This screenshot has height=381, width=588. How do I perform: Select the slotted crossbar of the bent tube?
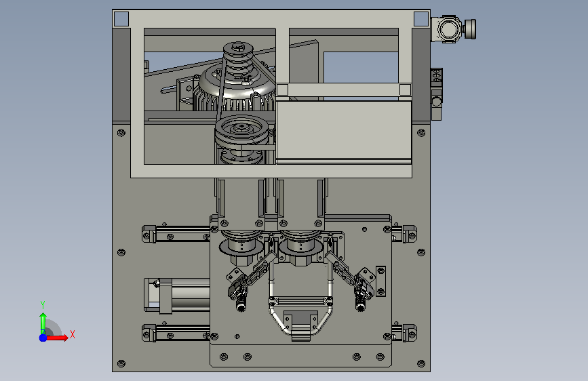[300, 301]
